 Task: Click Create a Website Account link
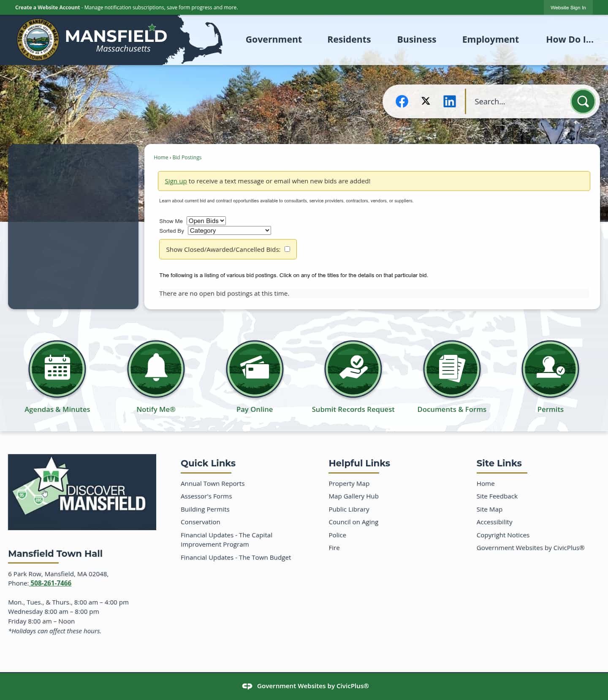(47, 7)
